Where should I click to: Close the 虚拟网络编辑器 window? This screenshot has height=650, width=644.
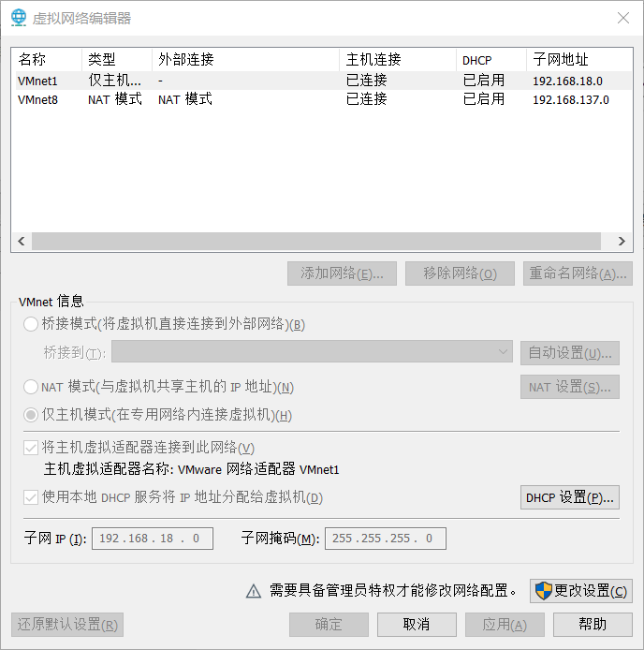(623, 18)
